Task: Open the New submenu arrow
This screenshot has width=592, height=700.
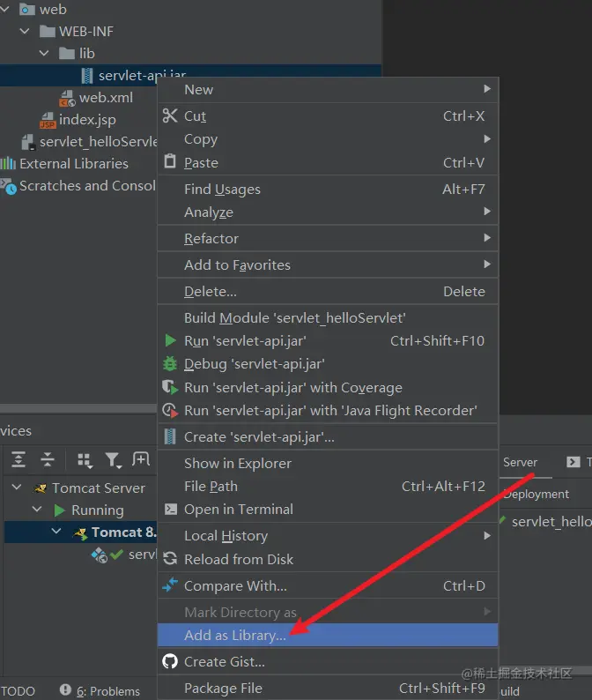Action: click(x=487, y=89)
